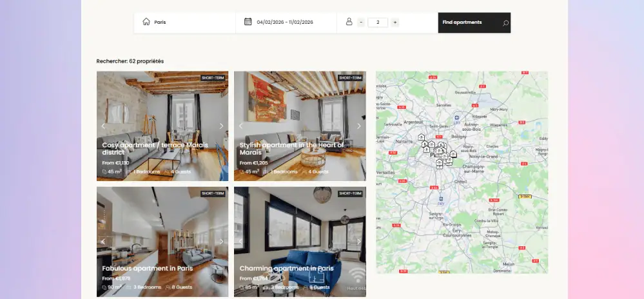Open Cosy apartment / terrace Marais district listing
The height and width of the screenshot is (299, 644).
point(155,149)
